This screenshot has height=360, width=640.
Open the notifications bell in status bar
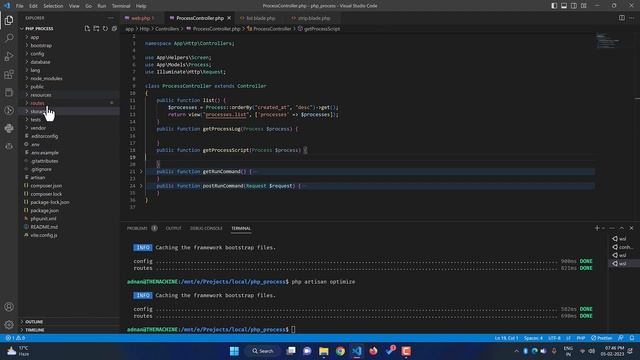632,338
